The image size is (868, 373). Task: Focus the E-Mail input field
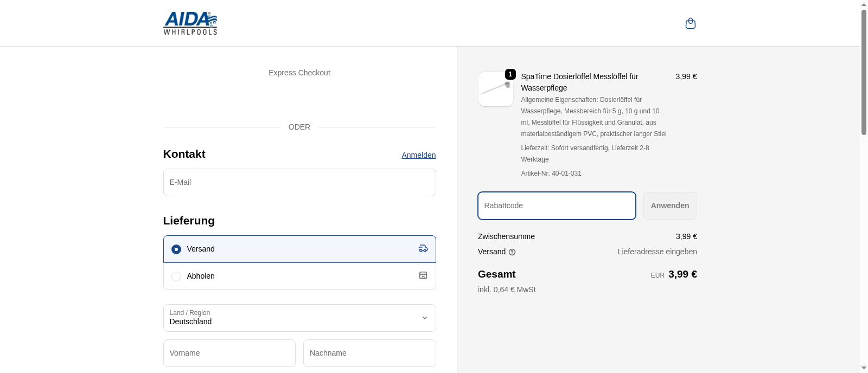[x=299, y=183]
